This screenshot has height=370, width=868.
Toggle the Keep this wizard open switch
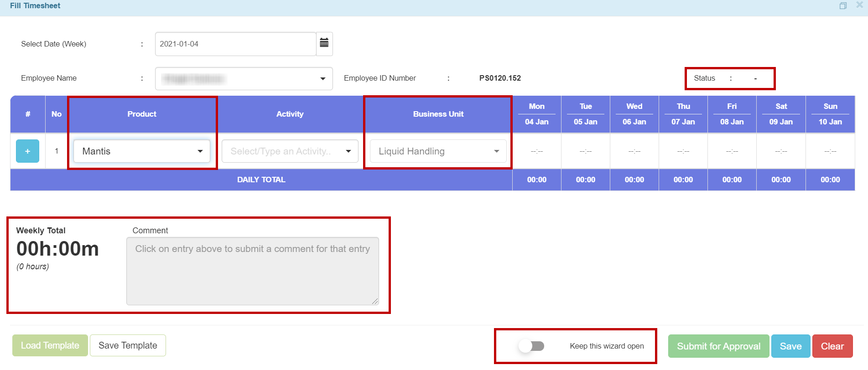point(531,346)
